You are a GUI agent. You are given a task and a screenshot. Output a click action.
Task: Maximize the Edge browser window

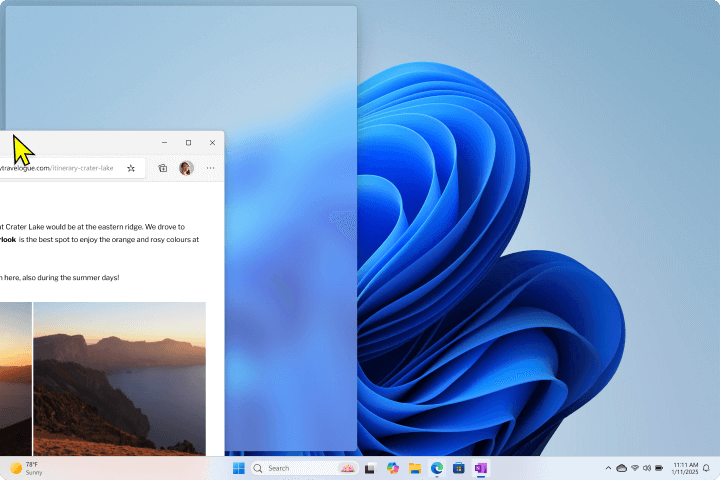pos(188,143)
